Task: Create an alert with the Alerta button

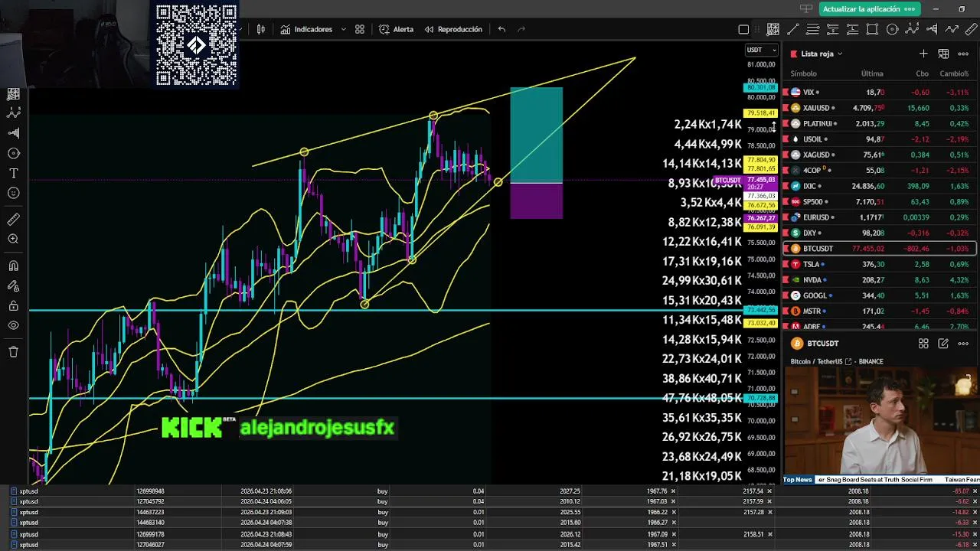Action: coord(397,29)
